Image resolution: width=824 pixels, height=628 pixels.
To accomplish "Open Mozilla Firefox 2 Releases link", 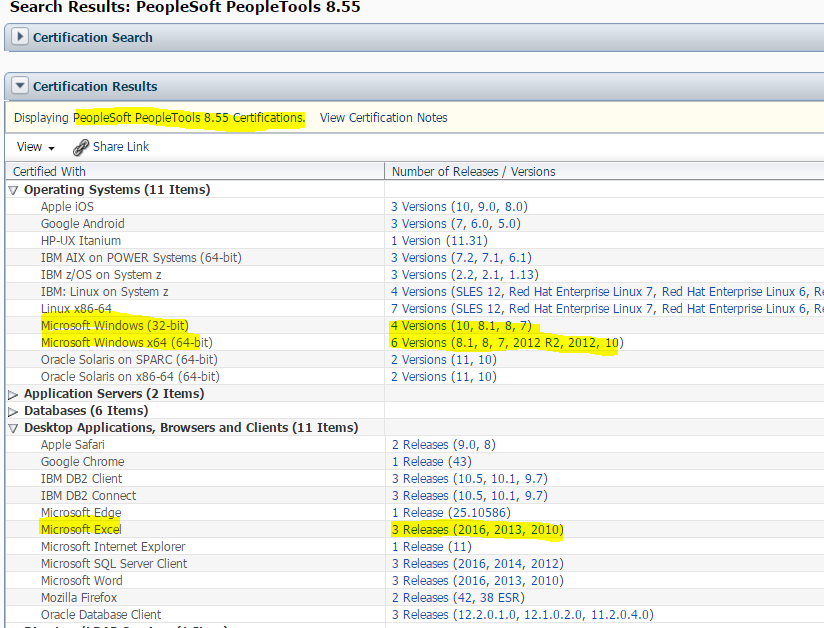I will (420, 598).
